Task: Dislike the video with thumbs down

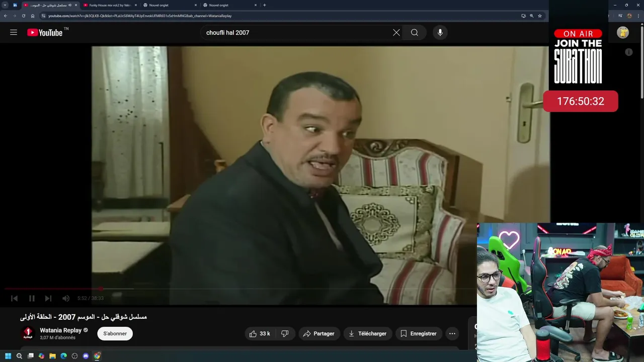Action: point(285,333)
